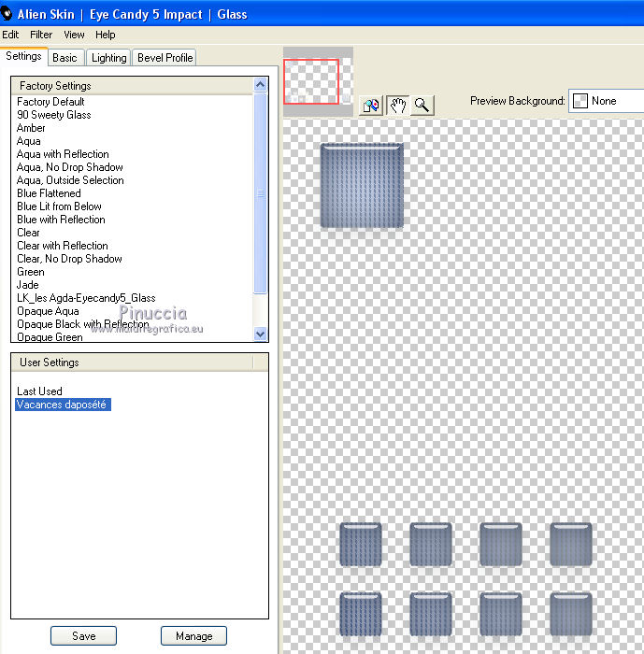This screenshot has height=654, width=644.
Task: Click the large glass square in the preview
Action: [362, 185]
